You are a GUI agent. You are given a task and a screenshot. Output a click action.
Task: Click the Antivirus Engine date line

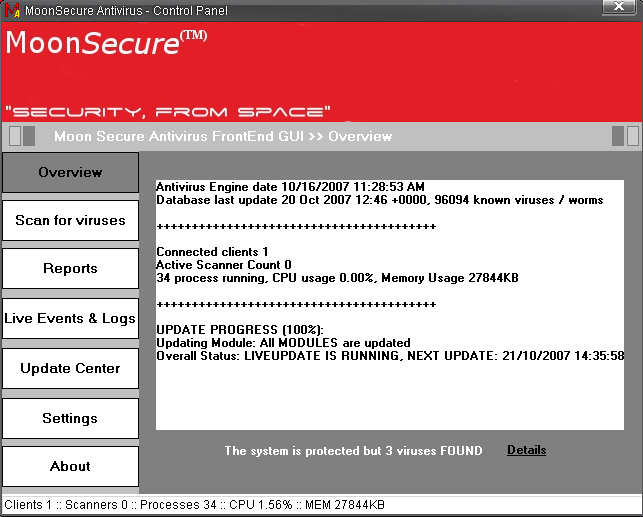click(x=290, y=187)
